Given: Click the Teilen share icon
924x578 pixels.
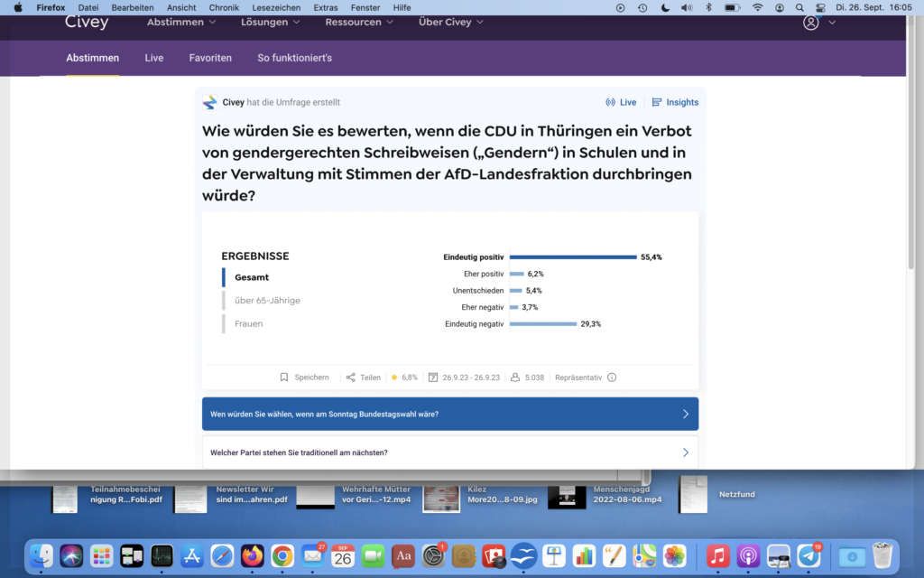Looking at the screenshot, I should tap(351, 378).
